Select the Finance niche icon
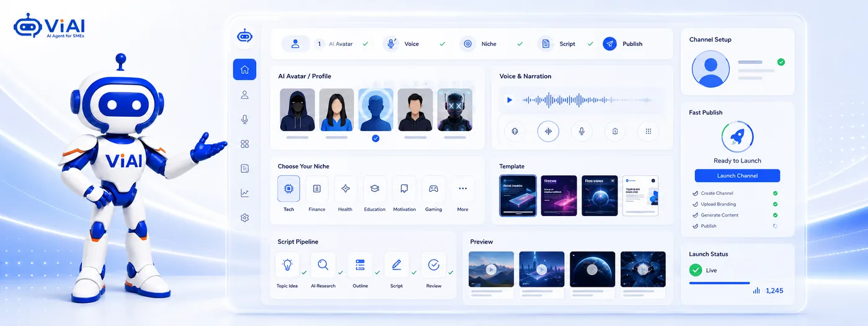The width and height of the screenshot is (868, 326). [317, 189]
